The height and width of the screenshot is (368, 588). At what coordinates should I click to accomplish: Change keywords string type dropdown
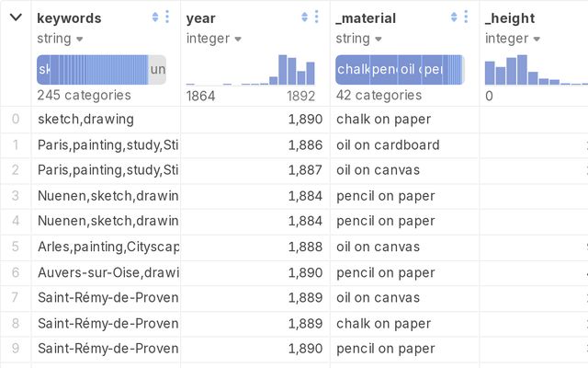(60, 39)
